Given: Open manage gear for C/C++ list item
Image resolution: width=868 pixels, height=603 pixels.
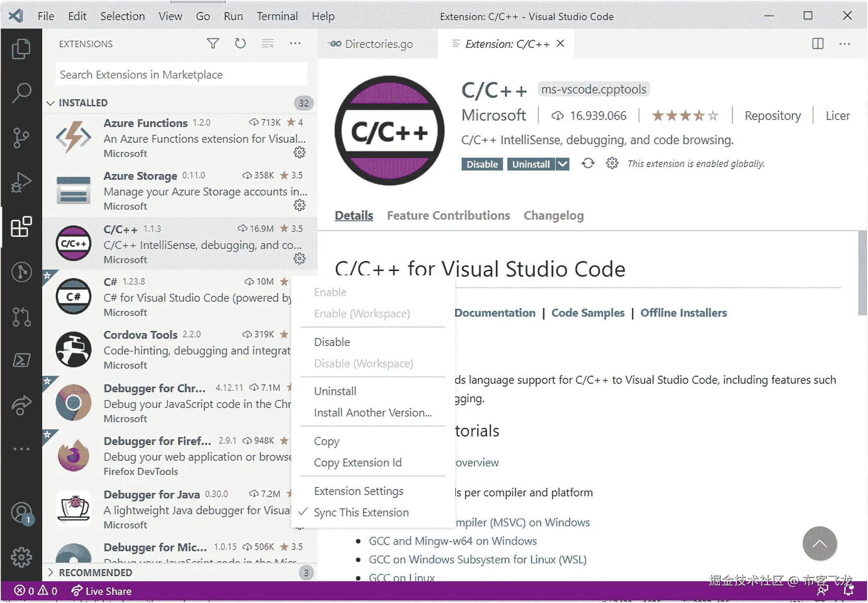Looking at the screenshot, I should (299, 259).
